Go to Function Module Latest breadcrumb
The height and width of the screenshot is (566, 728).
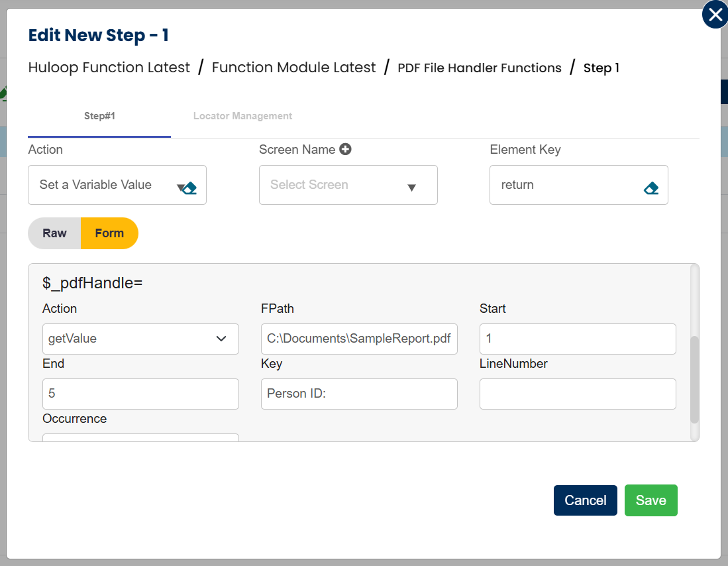[x=293, y=68]
